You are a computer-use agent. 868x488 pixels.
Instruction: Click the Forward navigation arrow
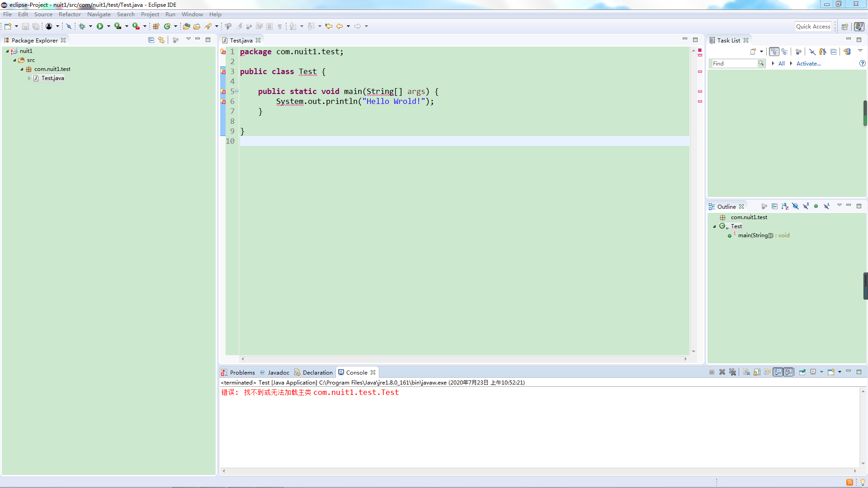click(x=358, y=26)
